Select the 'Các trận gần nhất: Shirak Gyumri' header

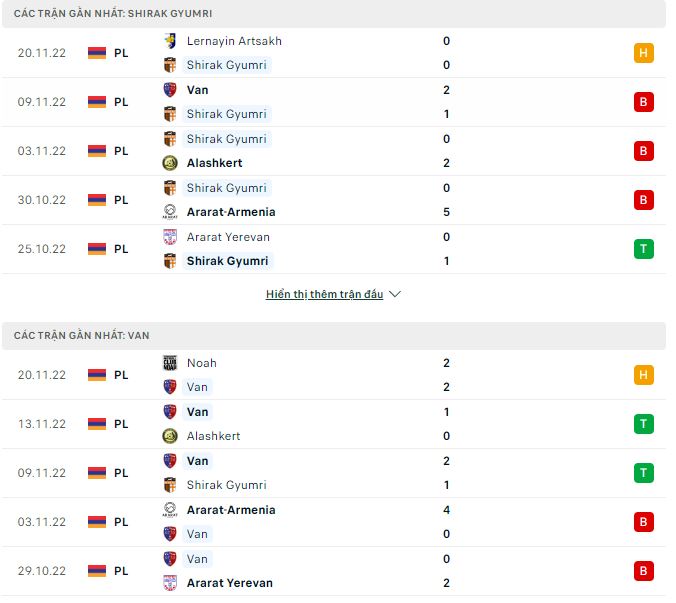113,14
